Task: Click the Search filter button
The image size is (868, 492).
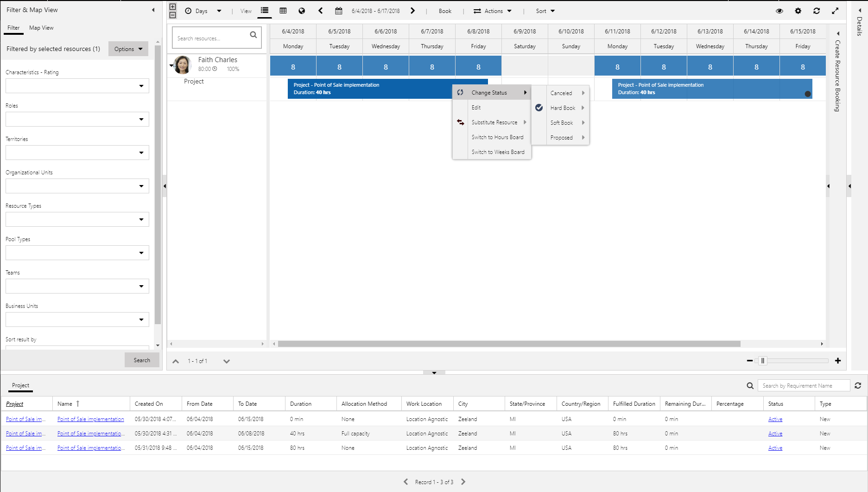Action: [x=142, y=360]
